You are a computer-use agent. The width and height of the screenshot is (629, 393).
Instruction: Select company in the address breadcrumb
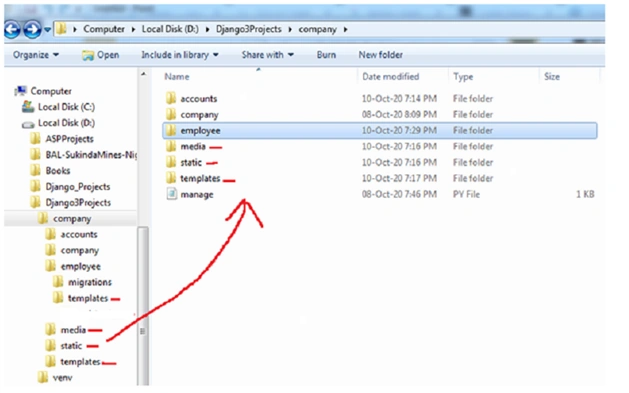click(317, 29)
